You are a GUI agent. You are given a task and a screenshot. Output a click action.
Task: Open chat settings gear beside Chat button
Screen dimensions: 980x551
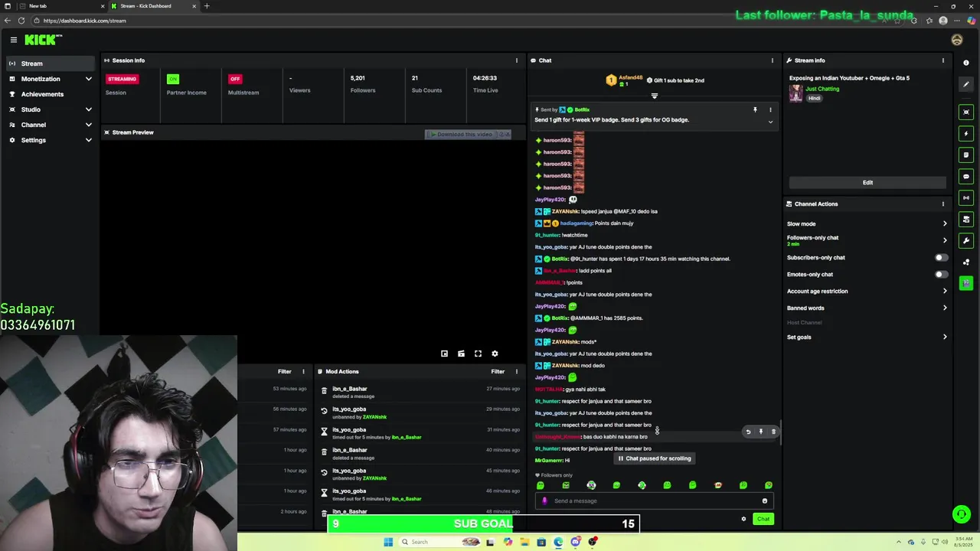tap(743, 519)
